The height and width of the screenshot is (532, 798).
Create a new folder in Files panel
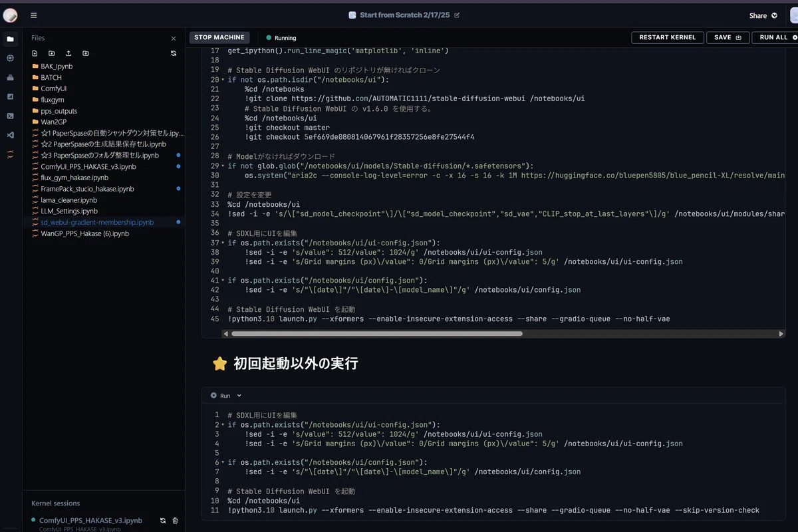tap(52, 53)
